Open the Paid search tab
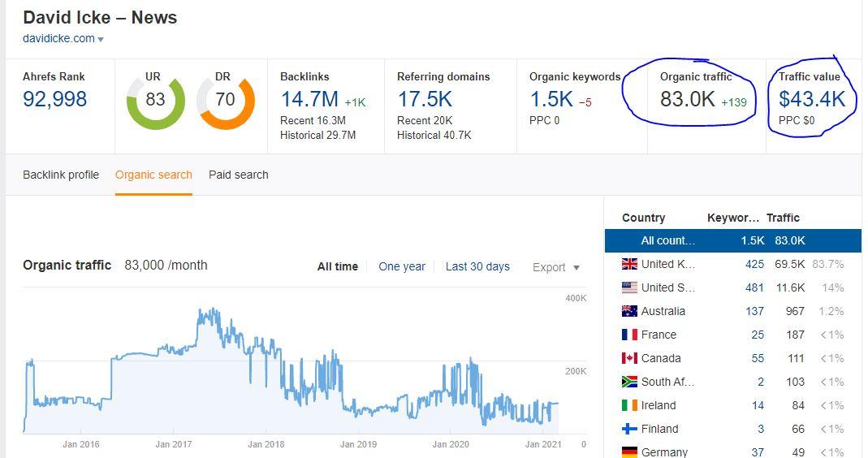The width and height of the screenshot is (868, 458). [238, 175]
